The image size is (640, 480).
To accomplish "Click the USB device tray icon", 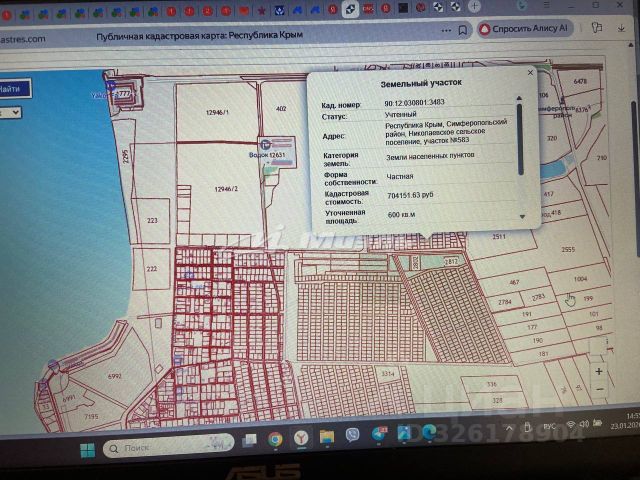I will click(527, 427).
